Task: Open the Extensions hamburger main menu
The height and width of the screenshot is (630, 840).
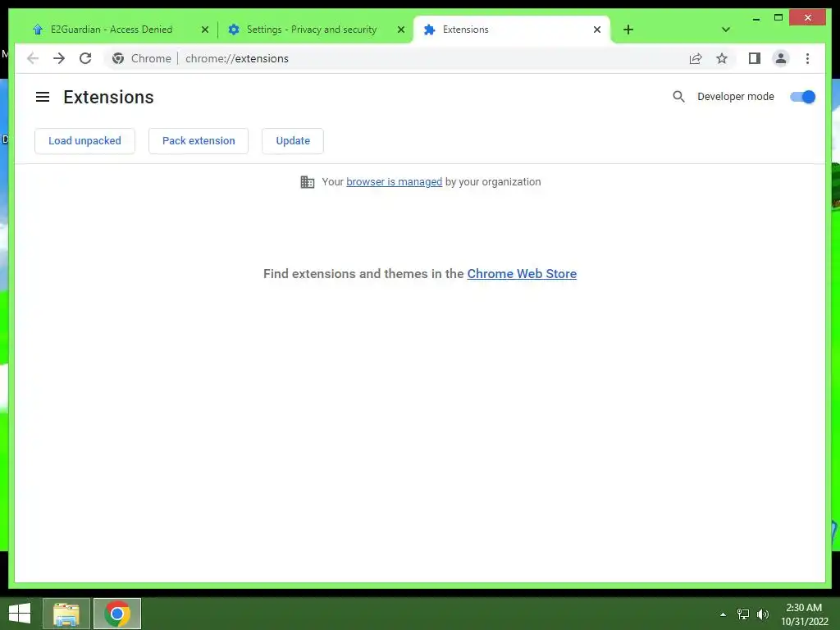Action: pyautogui.click(x=43, y=97)
